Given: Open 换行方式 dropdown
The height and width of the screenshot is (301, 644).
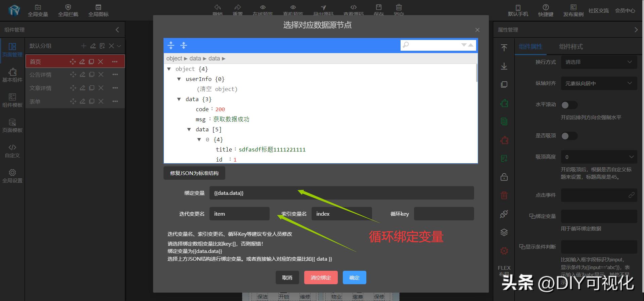Looking at the screenshot, I should [599, 62].
